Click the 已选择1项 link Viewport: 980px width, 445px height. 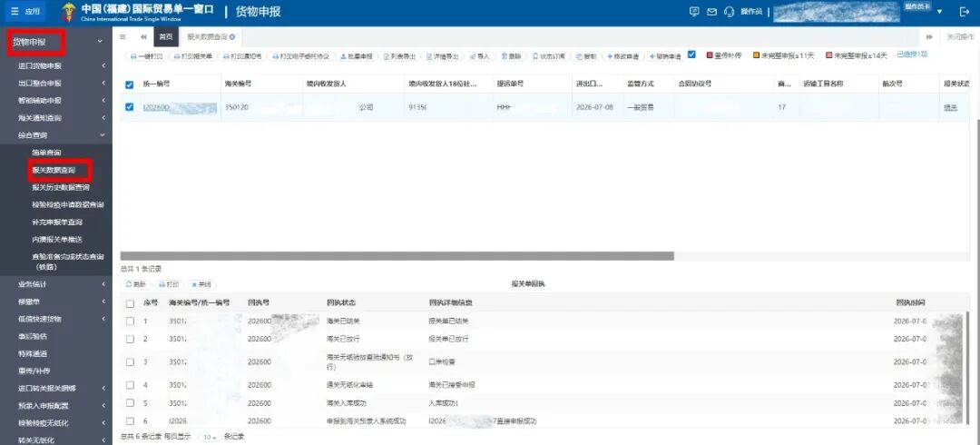click(x=912, y=54)
